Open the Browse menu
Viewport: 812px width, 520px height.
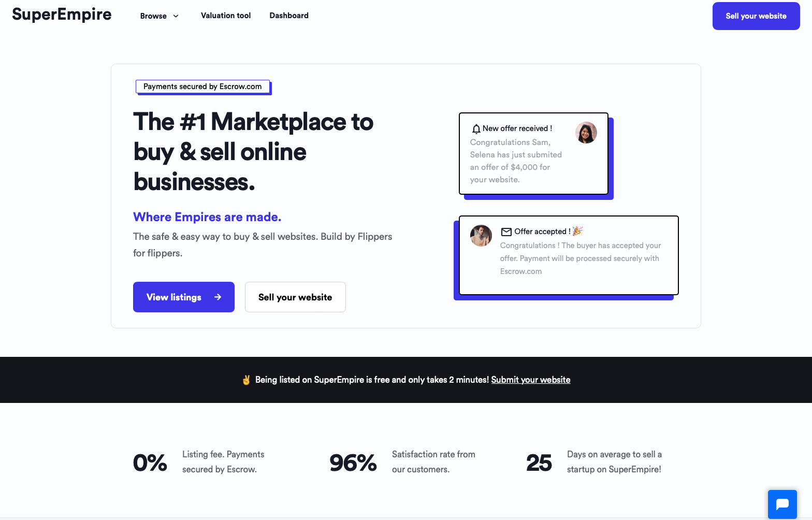click(x=159, y=16)
